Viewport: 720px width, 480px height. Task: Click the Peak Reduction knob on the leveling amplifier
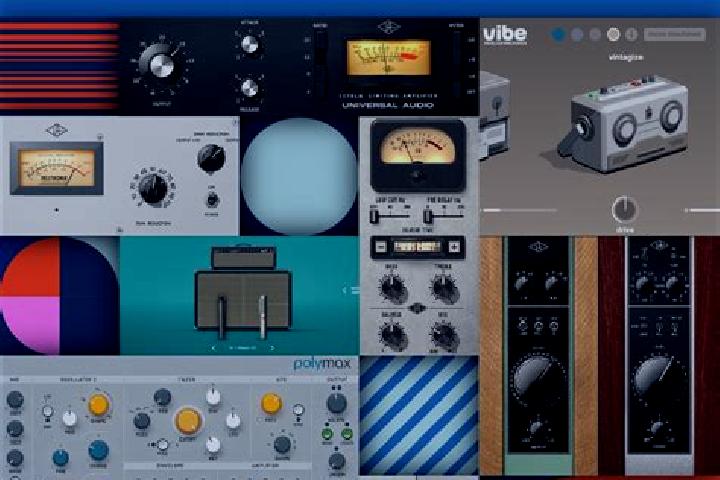(153, 189)
